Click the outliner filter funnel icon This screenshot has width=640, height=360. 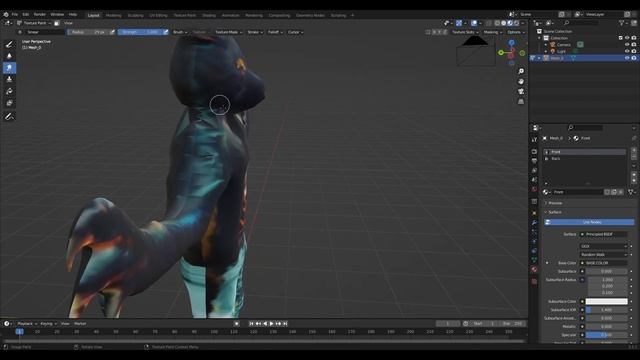pyautogui.click(x=622, y=23)
